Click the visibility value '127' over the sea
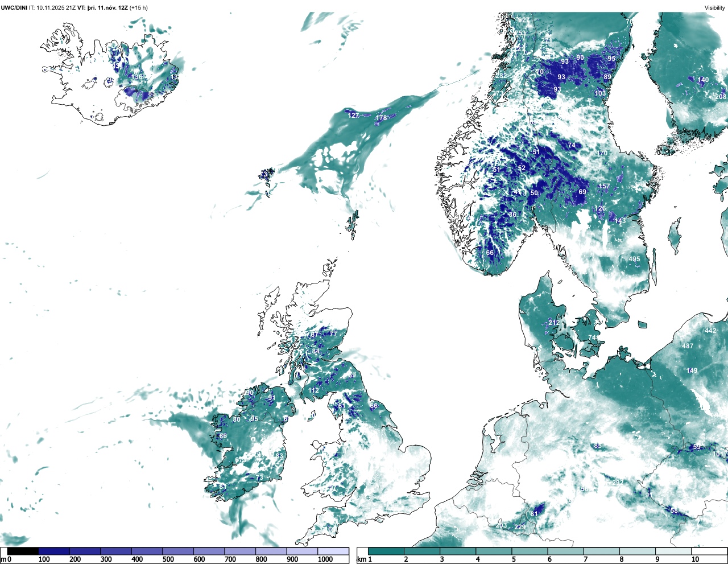The width and height of the screenshot is (728, 564). pos(354,116)
